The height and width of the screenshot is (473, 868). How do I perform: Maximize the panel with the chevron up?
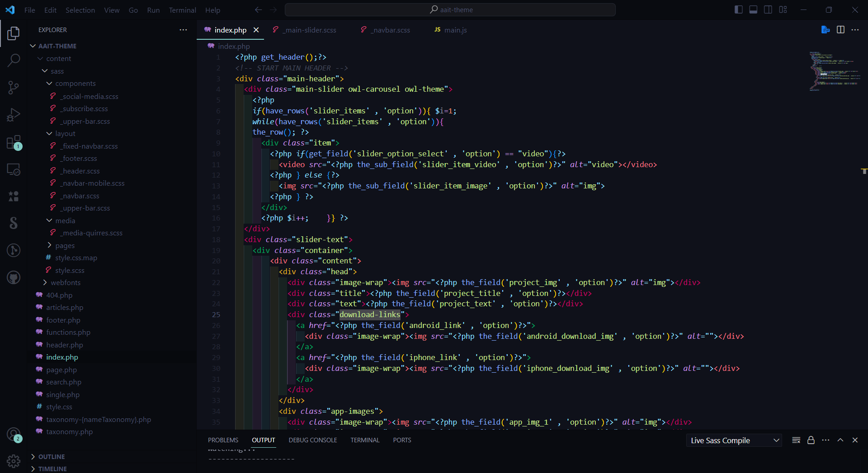click(840, 440)
